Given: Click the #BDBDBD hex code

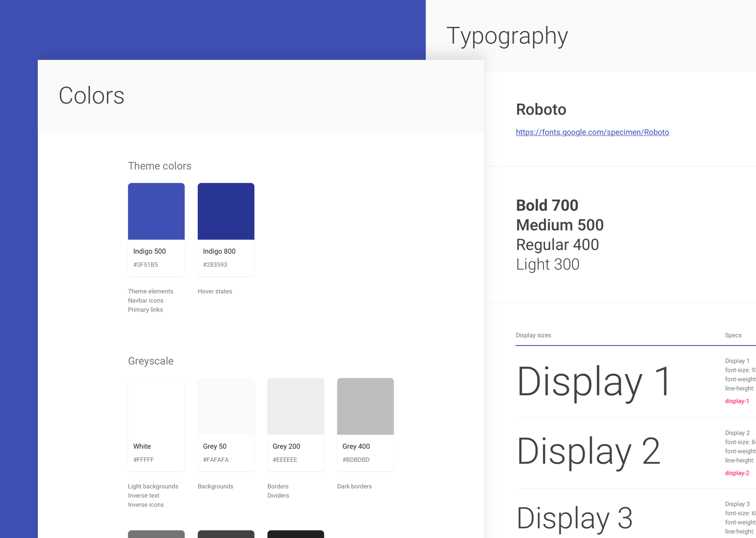Looking at the screenshot, I should (356, 460).
